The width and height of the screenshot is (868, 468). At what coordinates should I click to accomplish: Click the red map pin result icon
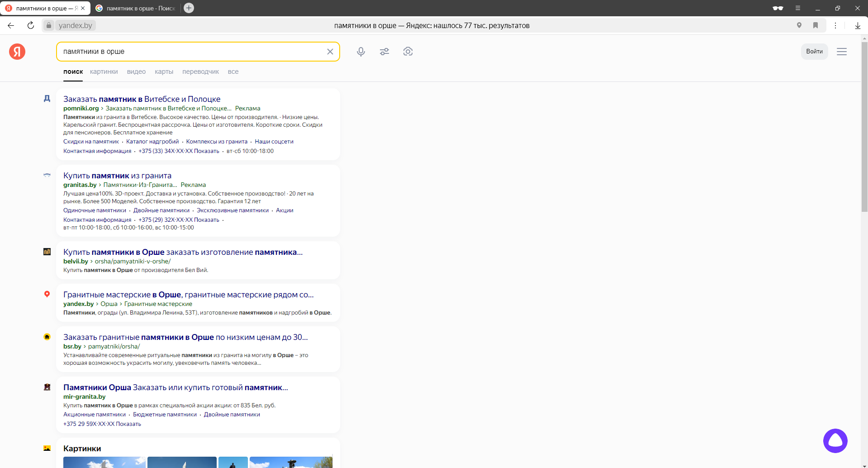point(47,294)
